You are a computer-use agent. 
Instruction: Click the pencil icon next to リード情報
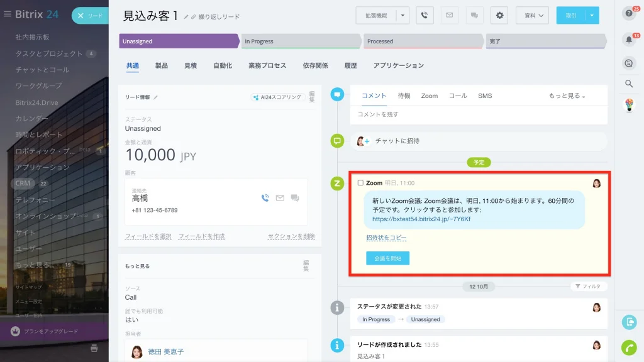(x=156, y=97)
